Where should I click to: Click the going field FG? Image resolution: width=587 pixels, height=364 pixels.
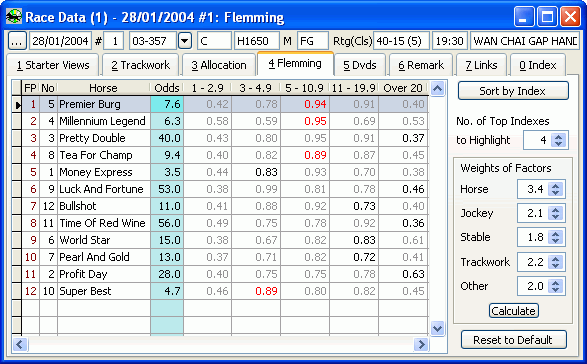pos(313,41)
